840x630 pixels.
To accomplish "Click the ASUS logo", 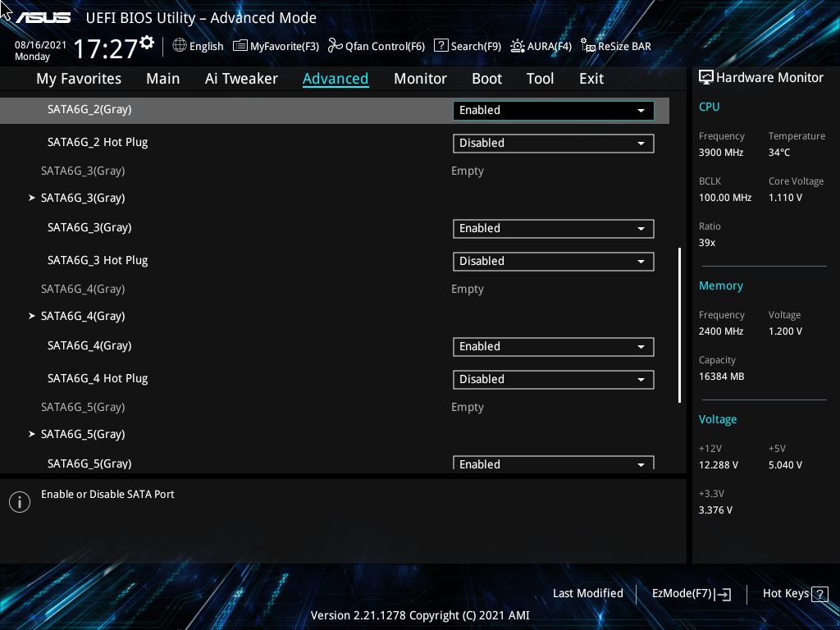I will (43, 18).
